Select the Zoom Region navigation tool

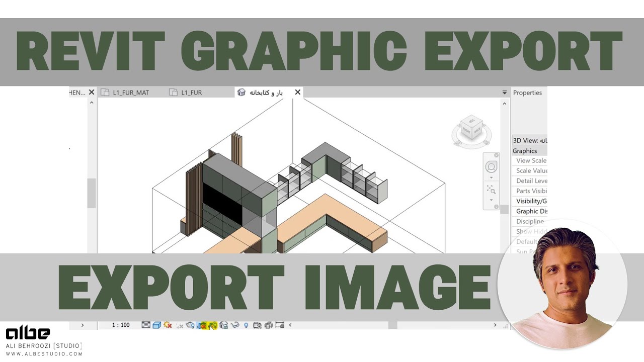[491, 190]
